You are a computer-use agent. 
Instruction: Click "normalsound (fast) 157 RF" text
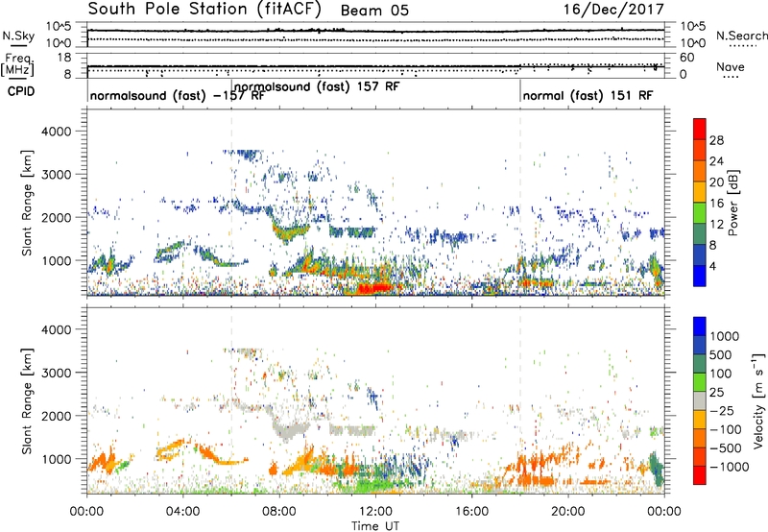317,86
